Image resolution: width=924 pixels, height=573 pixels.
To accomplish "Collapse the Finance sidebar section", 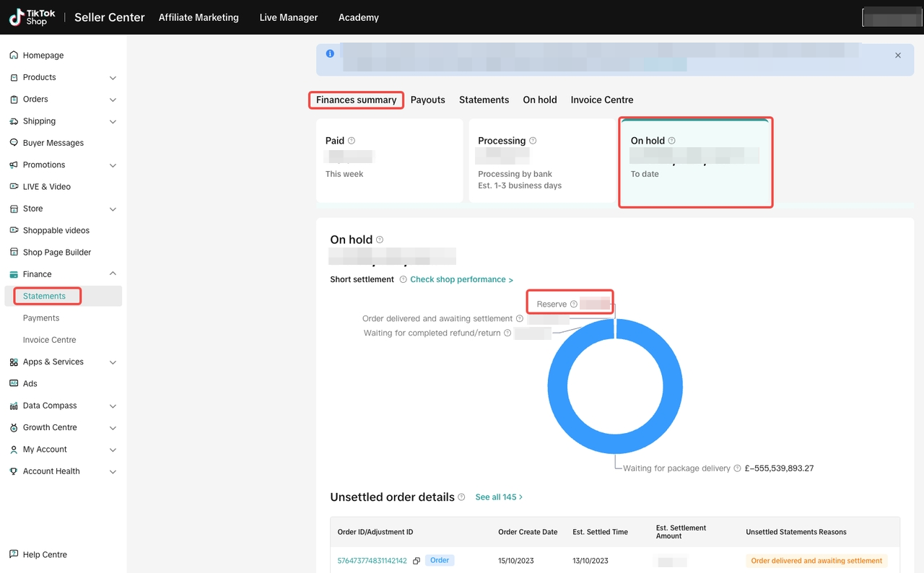I will point(113,274).
